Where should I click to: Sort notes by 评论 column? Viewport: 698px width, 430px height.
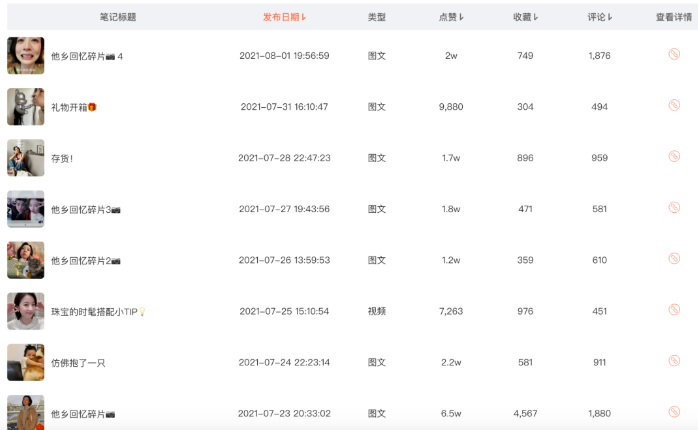pos(599,17)
